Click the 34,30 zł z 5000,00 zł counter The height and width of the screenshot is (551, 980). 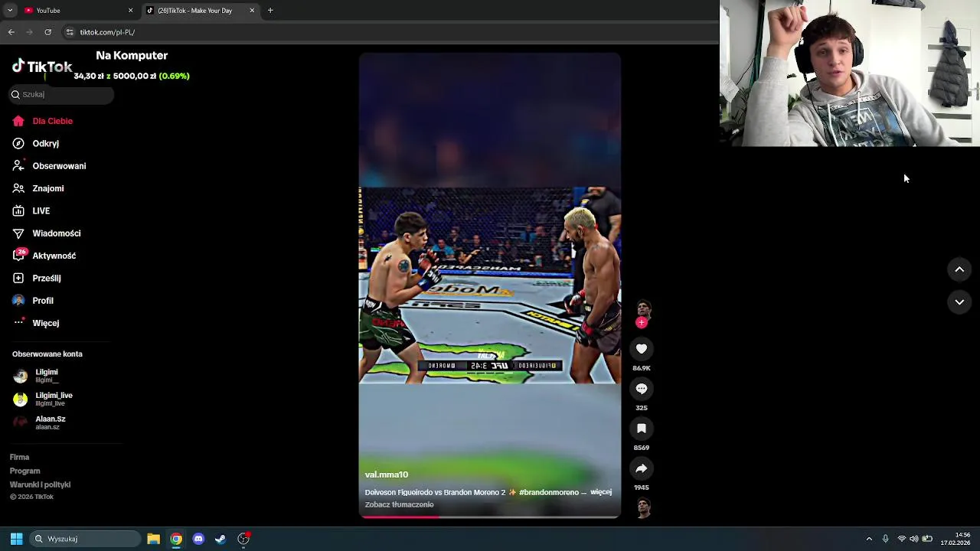[132, 76]
